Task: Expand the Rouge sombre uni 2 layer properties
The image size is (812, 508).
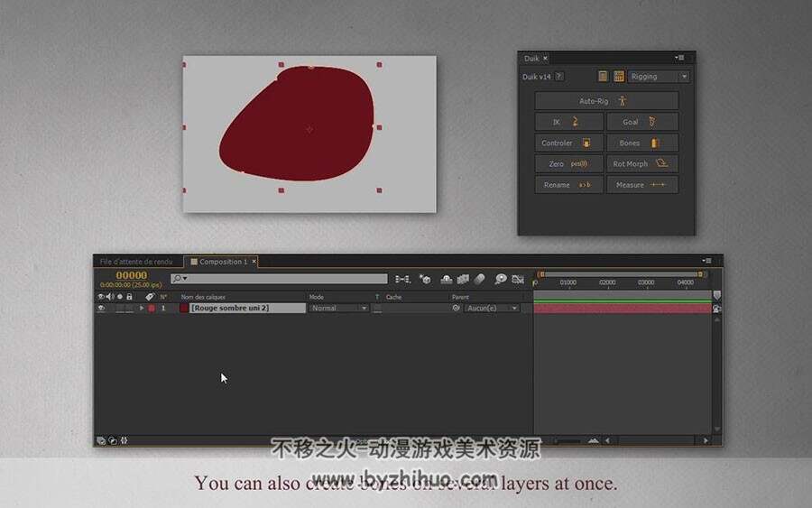Action: pyautogui.click(x=142, y=308)
